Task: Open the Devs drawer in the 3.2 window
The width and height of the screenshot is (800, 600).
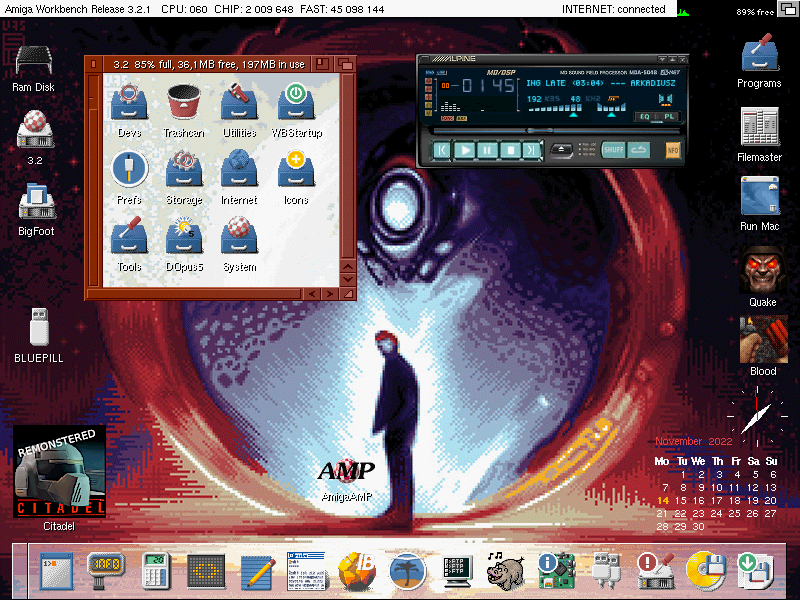Action: click(x=129, y=102)
